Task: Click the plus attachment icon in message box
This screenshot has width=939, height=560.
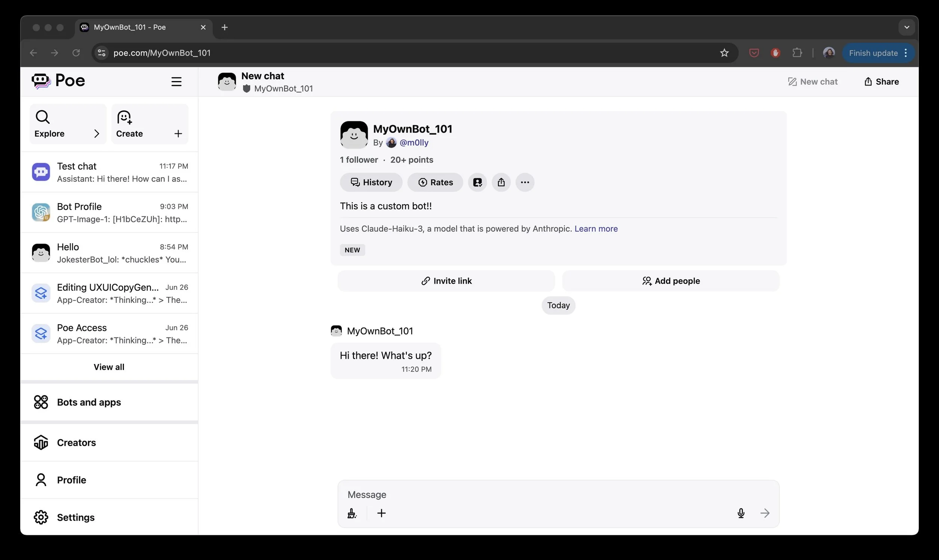Action: point(381,513)
